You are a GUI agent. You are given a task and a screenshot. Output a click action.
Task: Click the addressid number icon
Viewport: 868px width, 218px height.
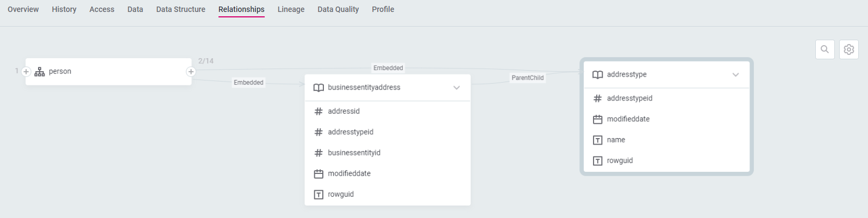coord(319,111)
